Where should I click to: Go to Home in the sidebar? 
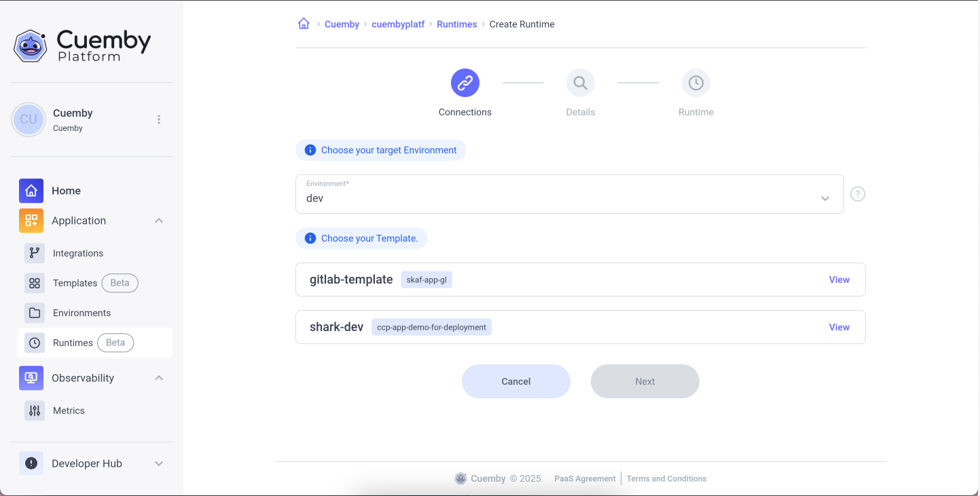click(66, 191)
